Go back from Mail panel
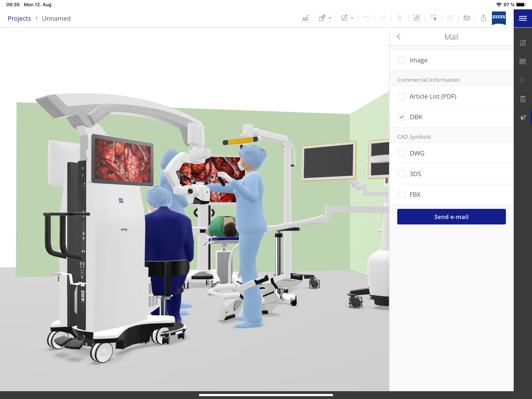 point(399,37)
